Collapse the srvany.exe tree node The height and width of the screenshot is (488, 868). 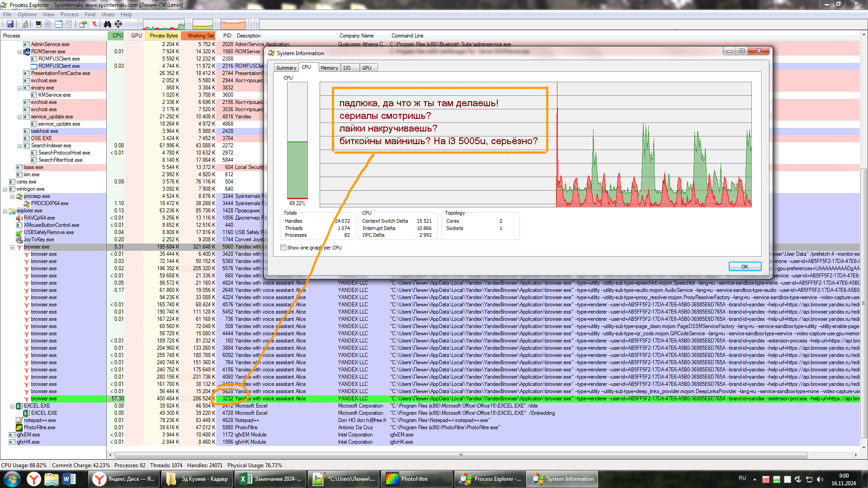[x=19, y=88]
